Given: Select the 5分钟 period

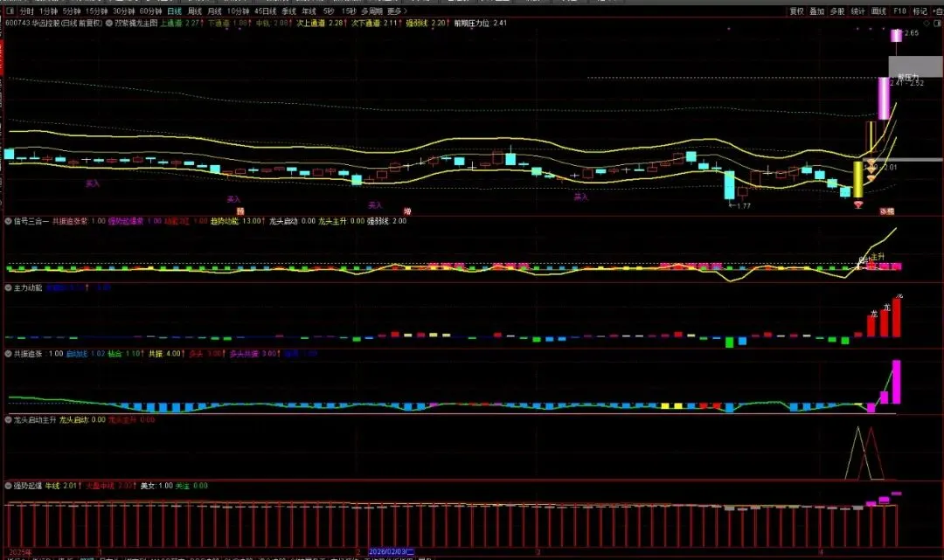Looking at the screenshot, I should [x=72, y=11].
